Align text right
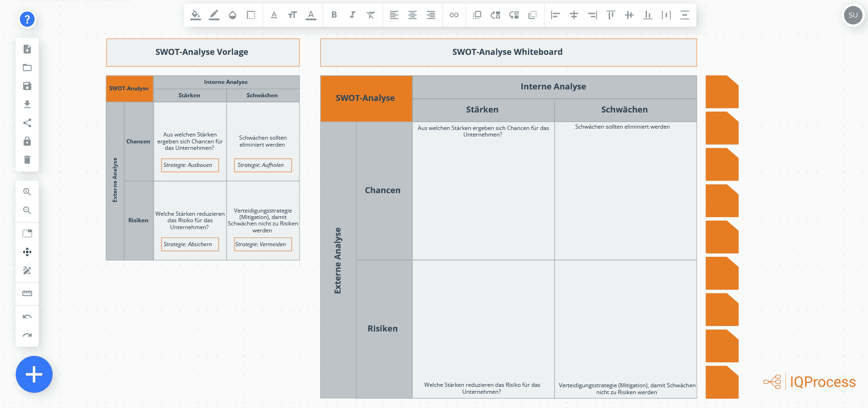This screenshot has height=408, width=868. pyautogui.click(x=431, y=15)
